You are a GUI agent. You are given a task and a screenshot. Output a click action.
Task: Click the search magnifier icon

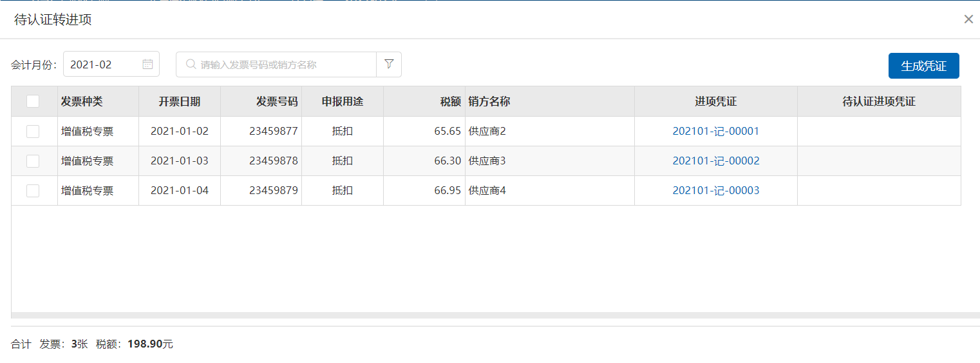click(x=191, y=64)
